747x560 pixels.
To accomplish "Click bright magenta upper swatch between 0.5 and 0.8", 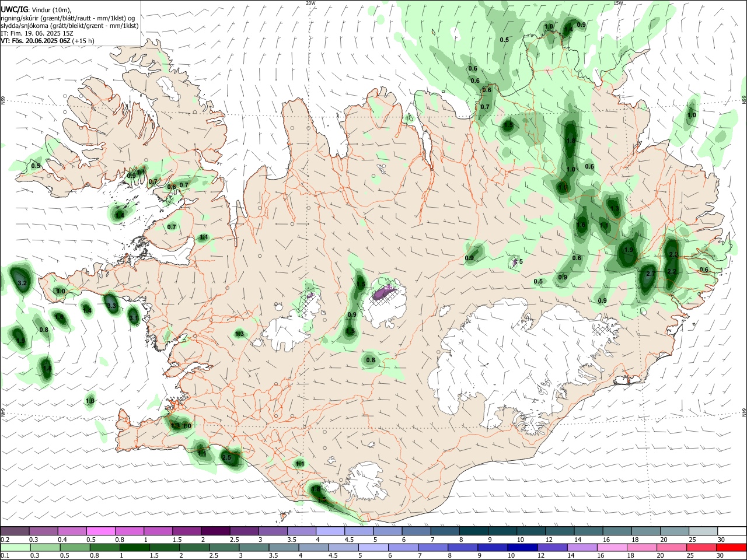I will click(x=101, y=531).
